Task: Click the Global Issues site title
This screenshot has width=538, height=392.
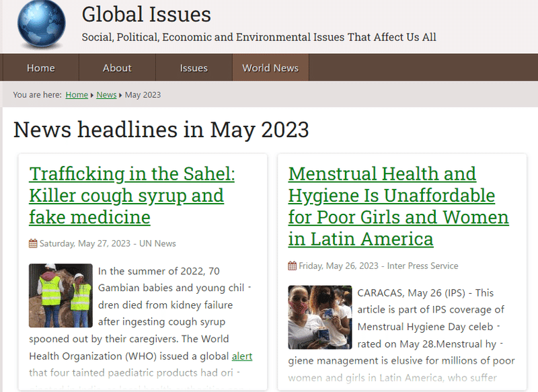Action: click(x=147, y=14)
